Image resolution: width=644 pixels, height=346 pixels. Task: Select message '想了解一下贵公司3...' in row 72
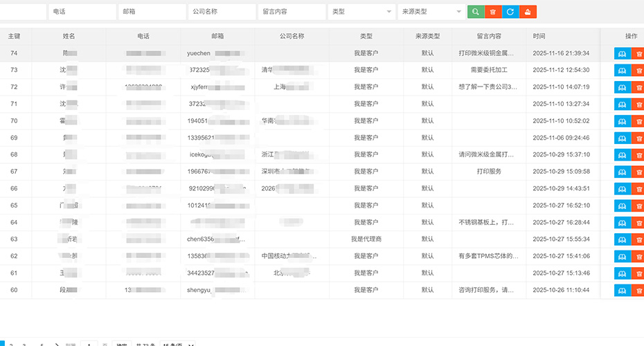tap(488, 87)
